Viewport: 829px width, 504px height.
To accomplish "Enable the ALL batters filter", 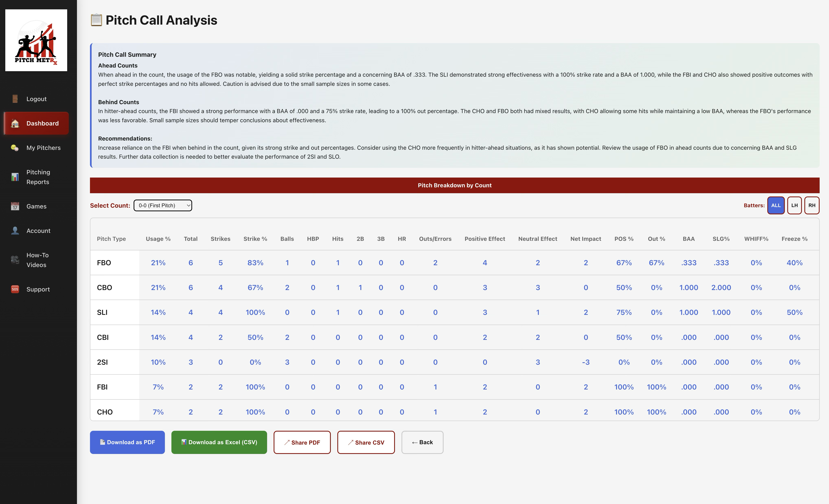I will tap(776, 205).
